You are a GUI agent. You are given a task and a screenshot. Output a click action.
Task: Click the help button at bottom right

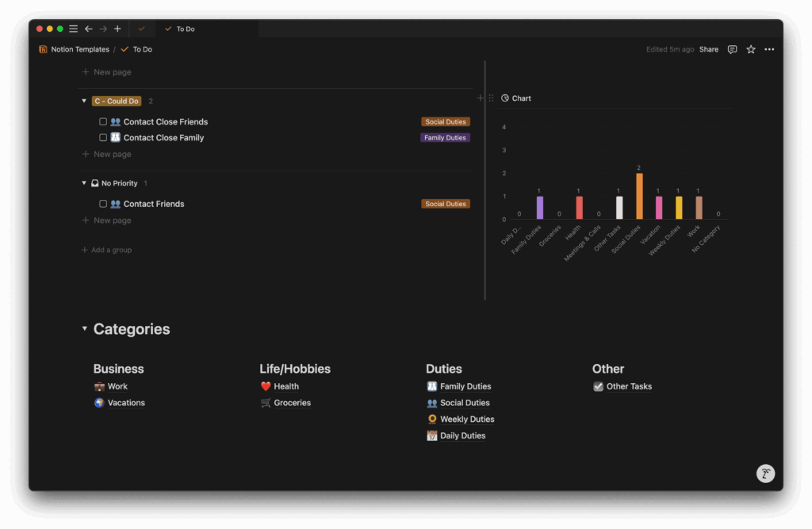point(765,473)
